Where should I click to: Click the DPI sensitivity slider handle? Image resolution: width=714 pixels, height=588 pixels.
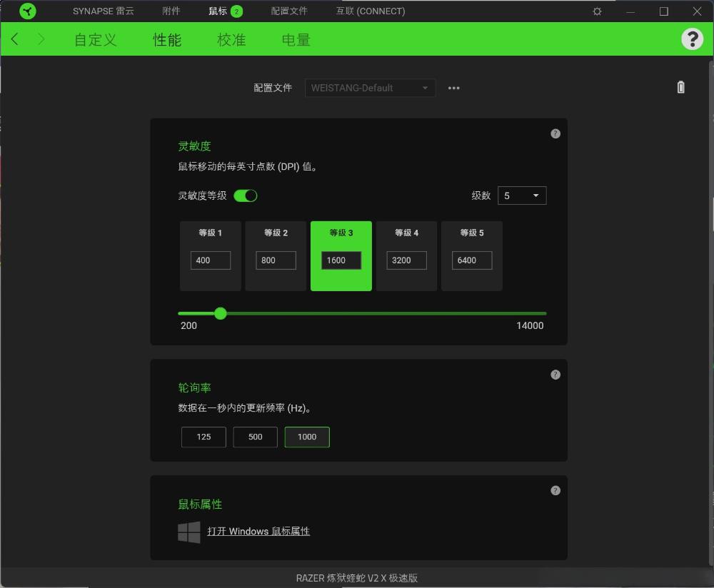(221, 313)
